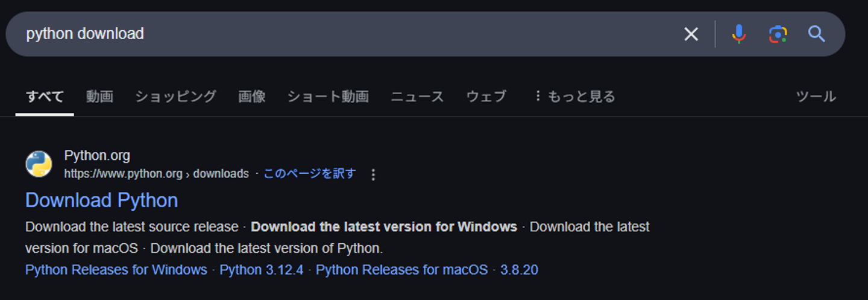Image resolution: width=868 pixels, height=300 pixels.
Task: Open Python Releases for Windows sitelink
Action: tap(116, 270)
